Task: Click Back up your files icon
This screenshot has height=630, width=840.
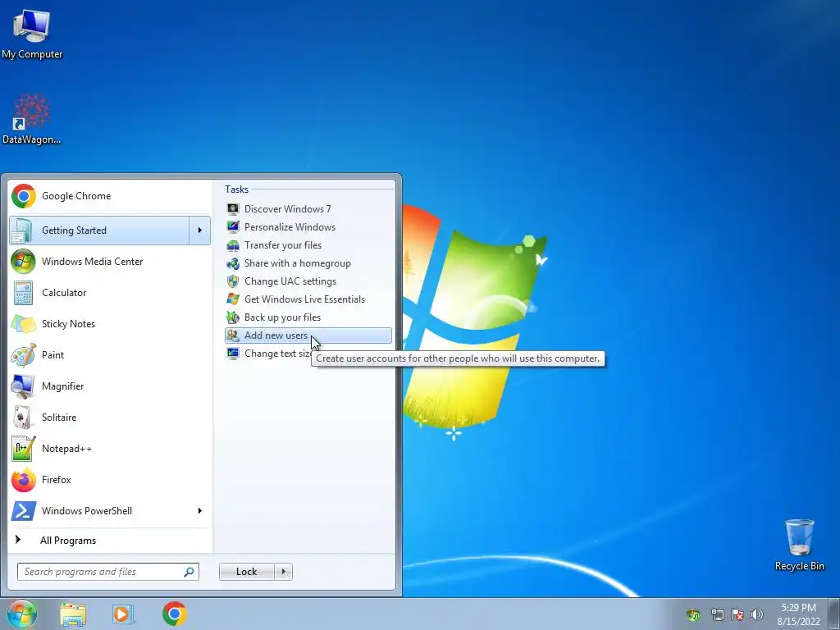Action: point(232,317)
